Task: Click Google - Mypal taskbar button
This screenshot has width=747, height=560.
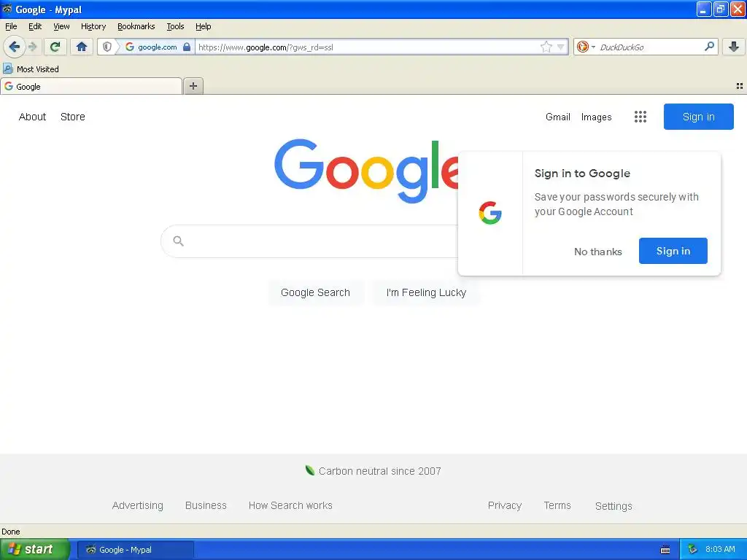Action: (136, 550)
